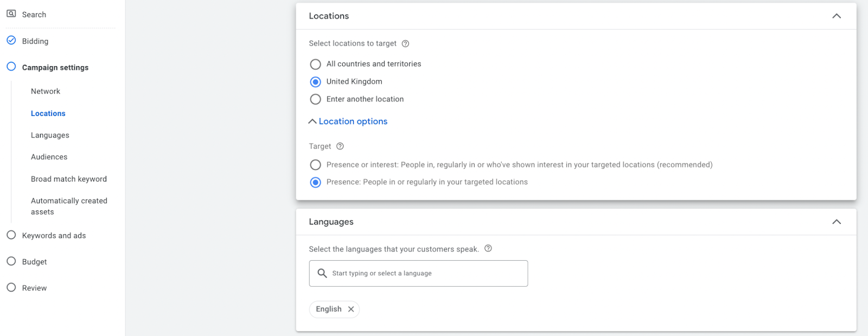Screen dimensions: 868x336
Task: Click the Bidding completed checkmark icon
Action: point(11,41)
